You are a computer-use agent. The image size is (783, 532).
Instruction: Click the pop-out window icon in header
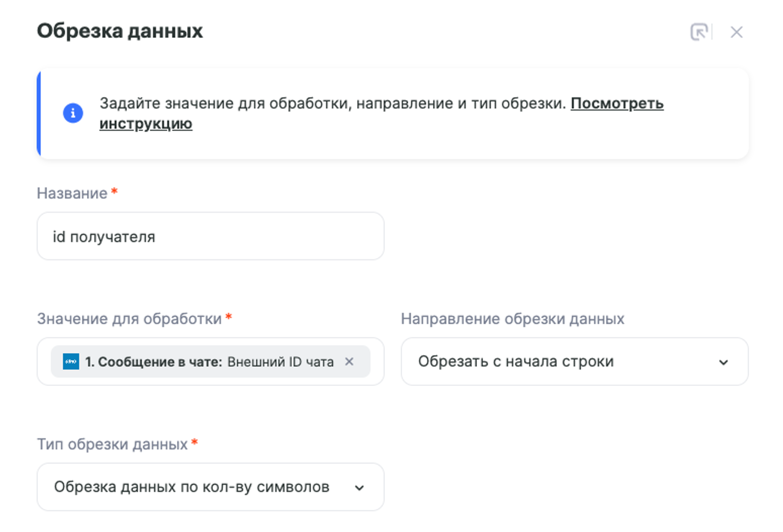[x=699, y=32]
